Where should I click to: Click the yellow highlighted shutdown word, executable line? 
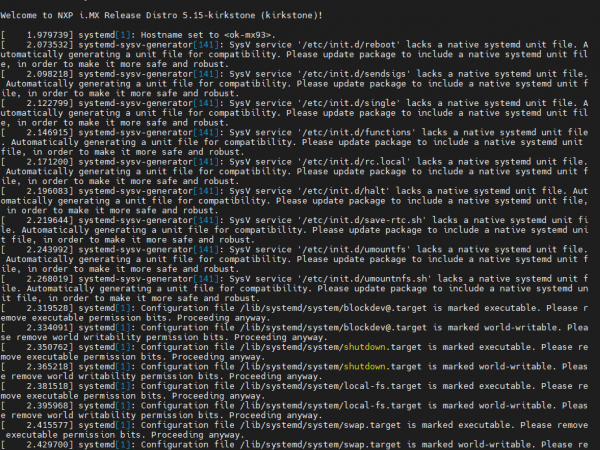(x=362, y=346)
